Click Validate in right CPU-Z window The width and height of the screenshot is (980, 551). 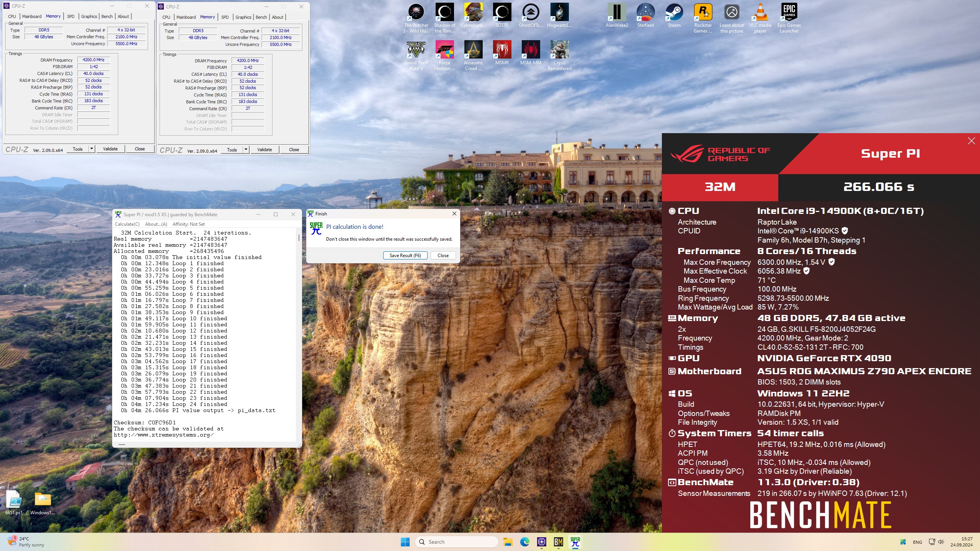coord(265,150)
